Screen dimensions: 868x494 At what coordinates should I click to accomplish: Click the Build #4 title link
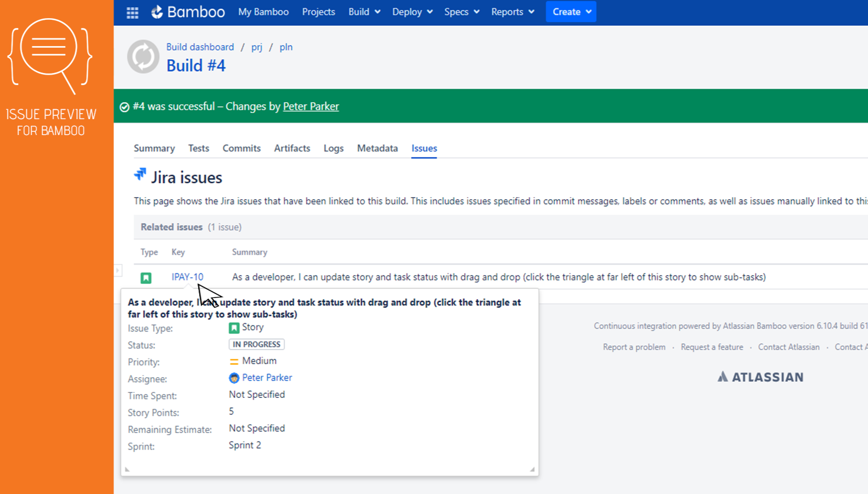click(196, 66)
